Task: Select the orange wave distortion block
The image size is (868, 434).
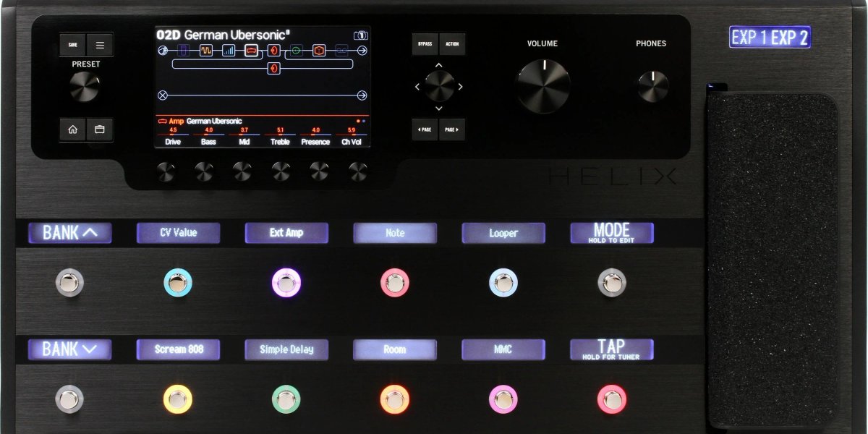Action: tap(206, 50)
